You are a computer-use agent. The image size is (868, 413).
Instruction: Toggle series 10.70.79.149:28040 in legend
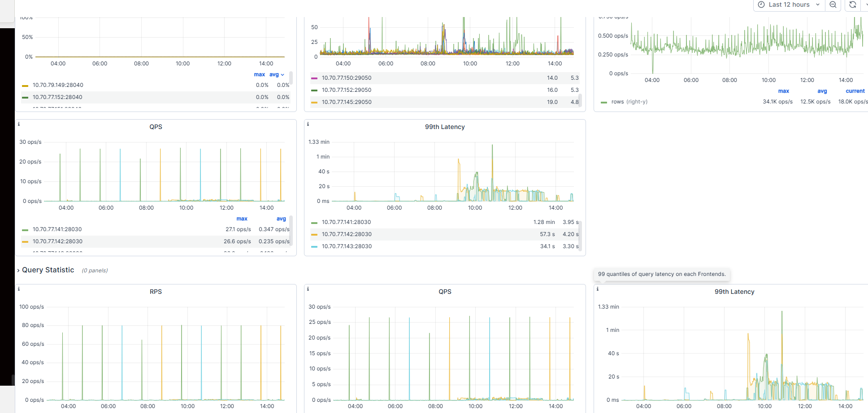58,85
